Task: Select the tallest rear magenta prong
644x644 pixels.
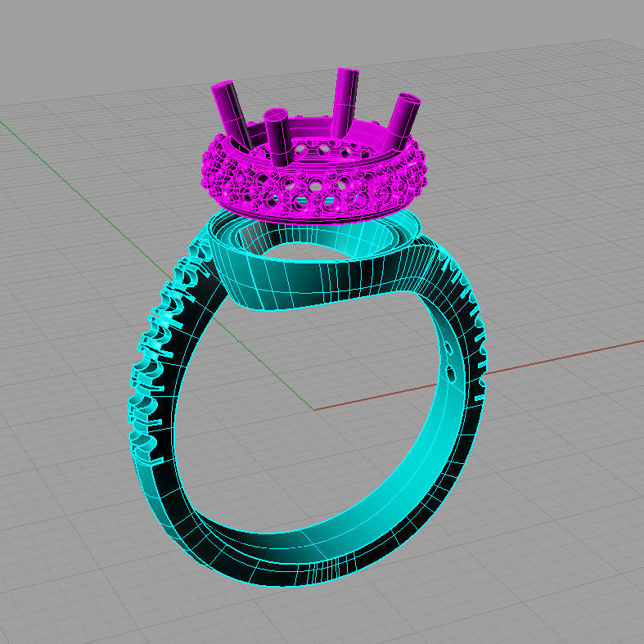Action: coord(345,102)
